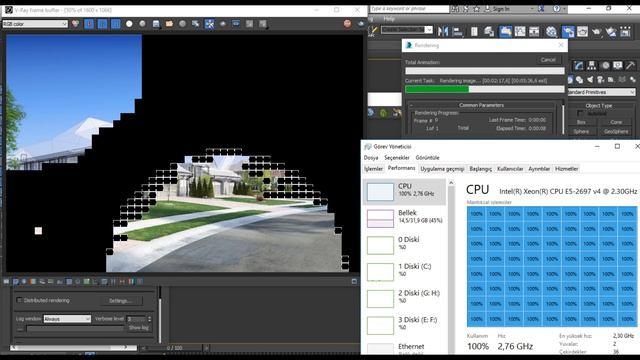Open the Log window Always dropdown

(x=67, y=319)
